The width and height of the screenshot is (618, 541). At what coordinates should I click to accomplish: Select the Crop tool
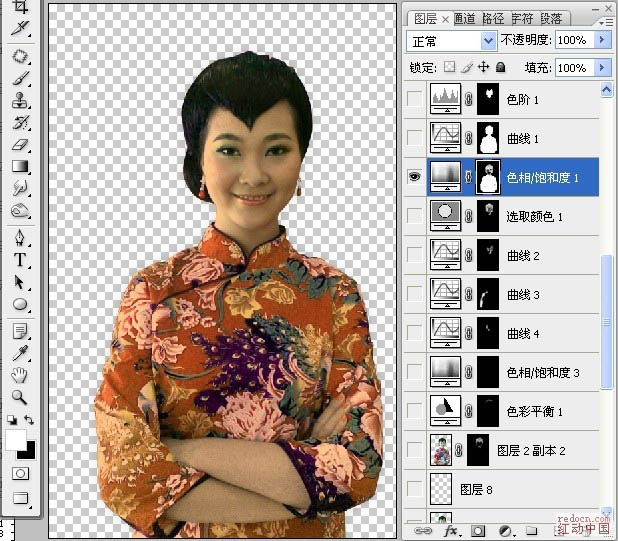pos(20,7)
